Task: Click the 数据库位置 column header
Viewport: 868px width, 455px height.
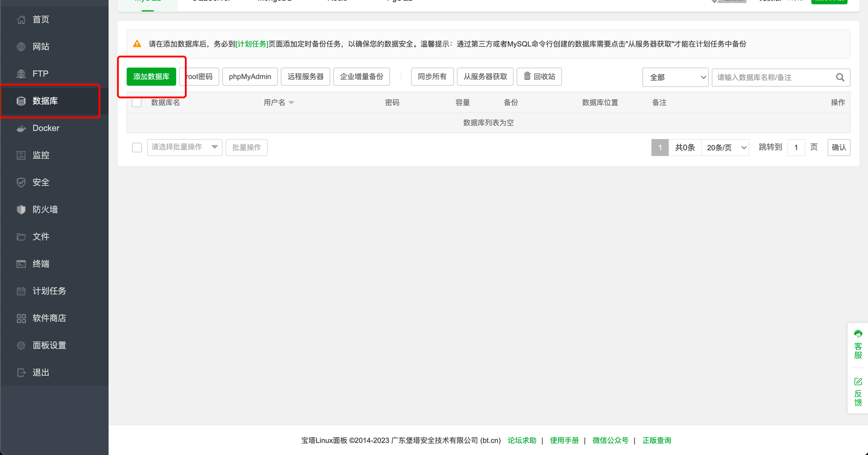Action: [x=600, y=102]
